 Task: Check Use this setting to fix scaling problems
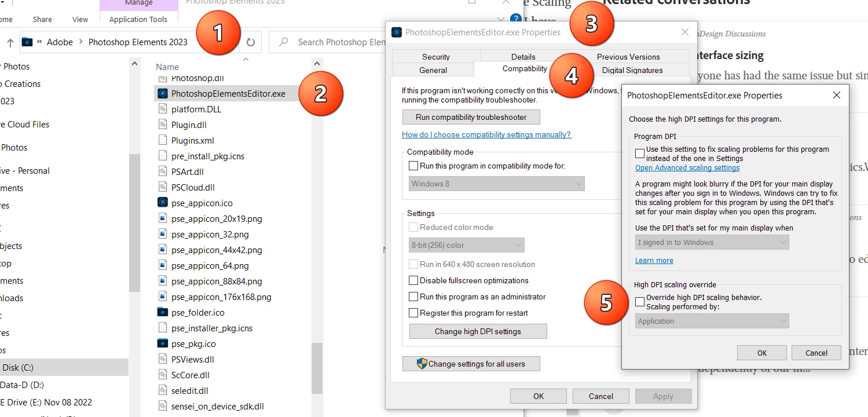point(640,153)
